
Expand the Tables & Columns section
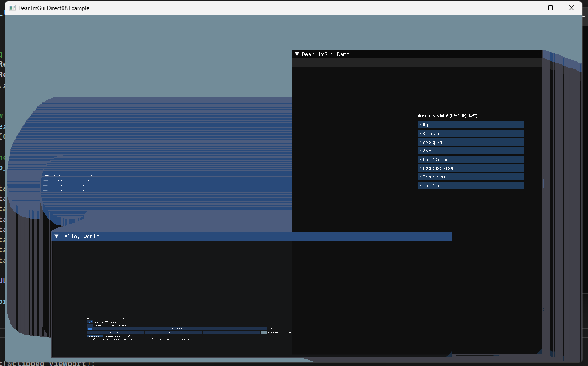click(470, 176)
